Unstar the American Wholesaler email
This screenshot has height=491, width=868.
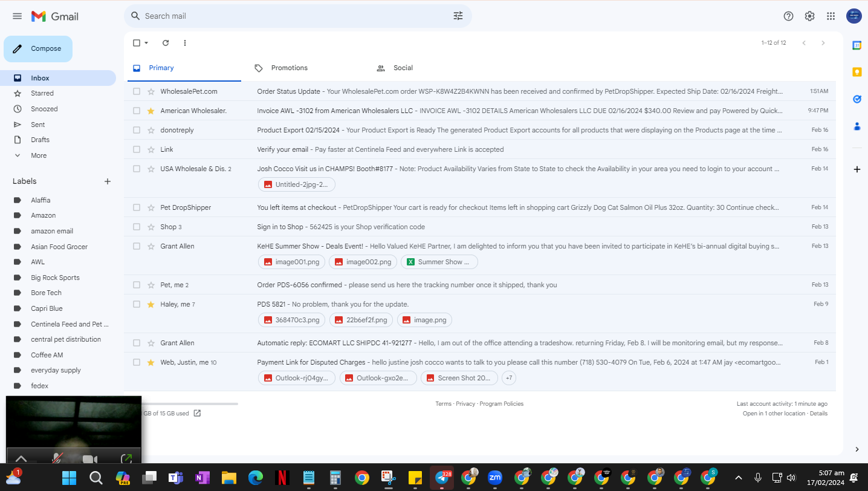[151, 111]
